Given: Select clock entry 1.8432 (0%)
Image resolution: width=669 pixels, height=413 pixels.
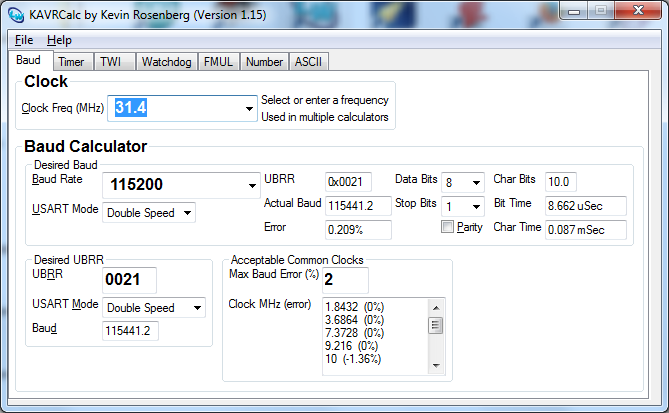Looking at the screenshot, I should 354,307.
